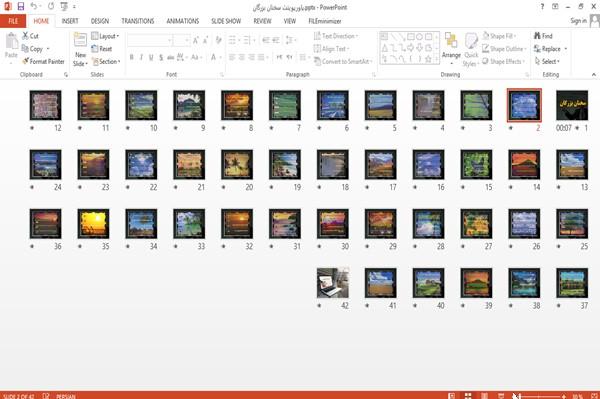Click the Slide Sorter view icon in status bar
Image resolution: width=600 pixels, height=399 pixels.
(x=468, y=396)
